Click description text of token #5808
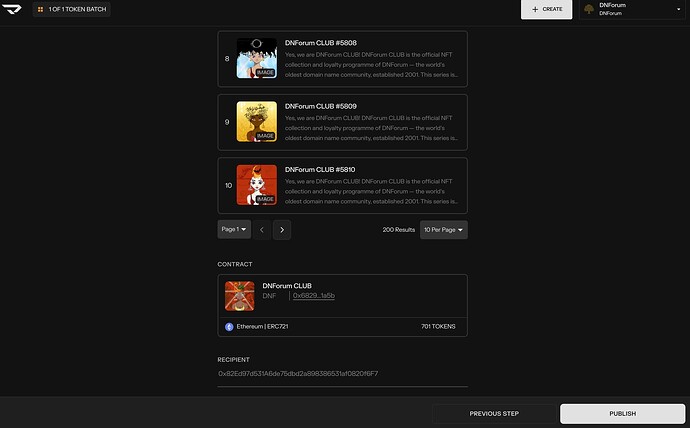The height and width of the screenshot is (428, 690). coord(371,65)
